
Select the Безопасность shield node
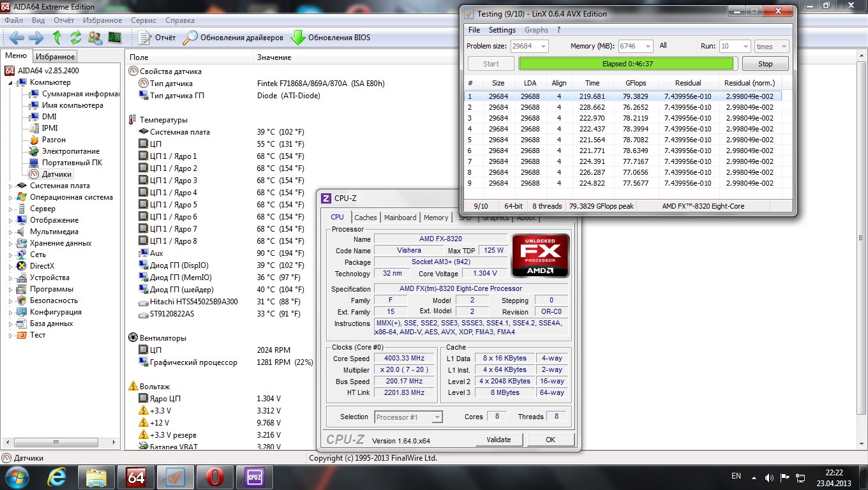point(48,301)
